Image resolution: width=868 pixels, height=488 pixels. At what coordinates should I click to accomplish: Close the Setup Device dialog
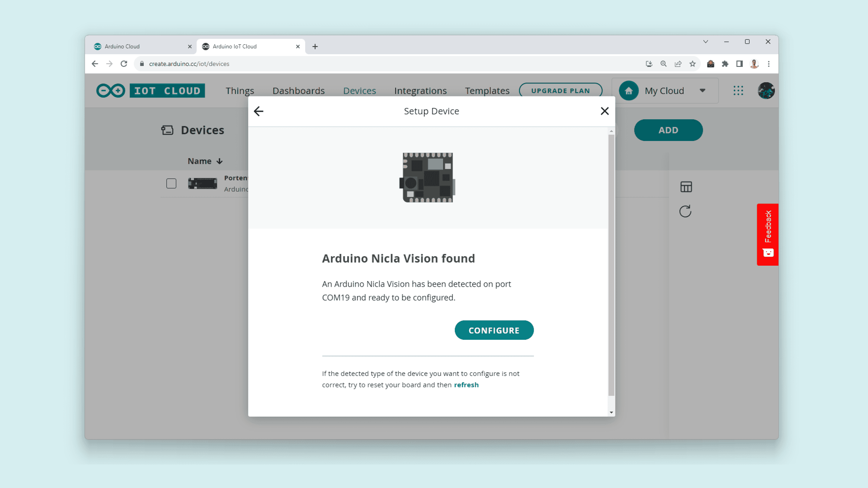[605, 111]
